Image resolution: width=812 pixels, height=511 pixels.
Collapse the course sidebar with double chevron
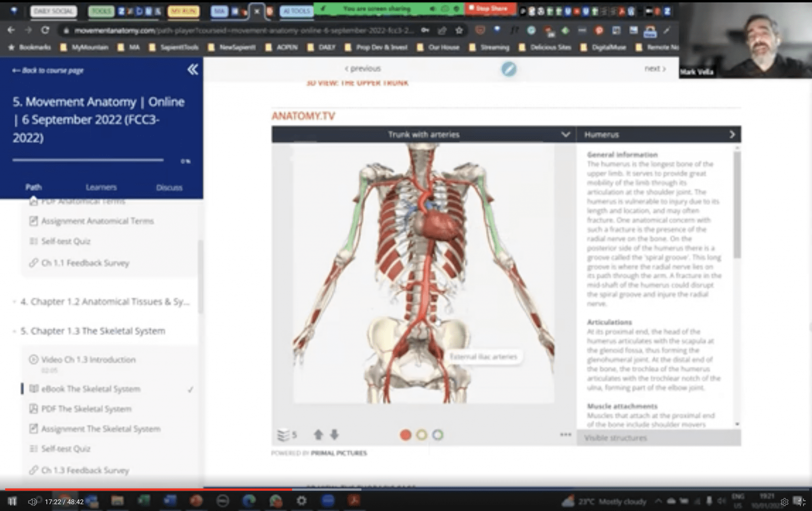point(193,70)
